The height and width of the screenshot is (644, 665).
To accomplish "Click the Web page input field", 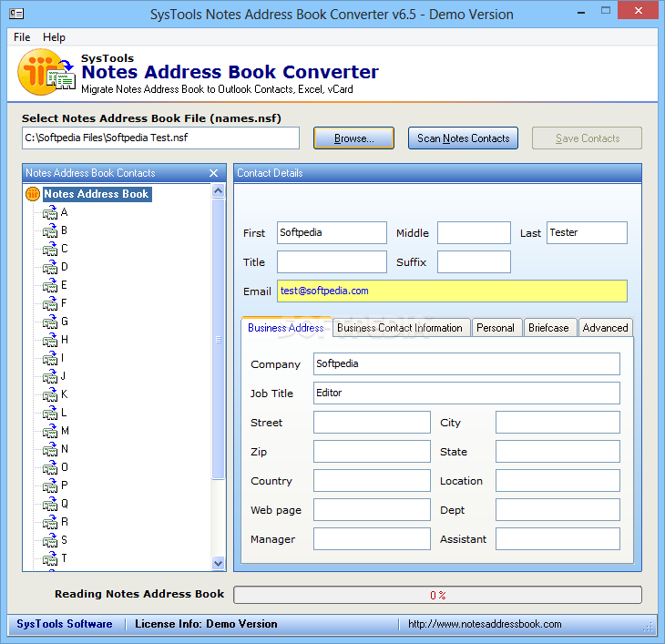I will click(372, 509).
